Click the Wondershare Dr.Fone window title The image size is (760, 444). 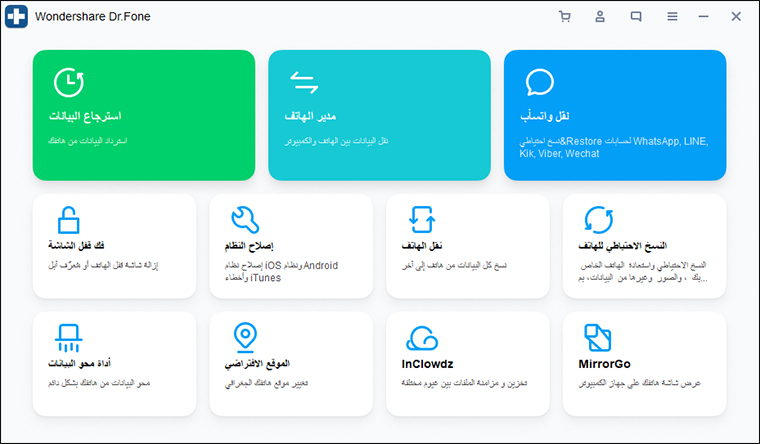pos(93,16)
